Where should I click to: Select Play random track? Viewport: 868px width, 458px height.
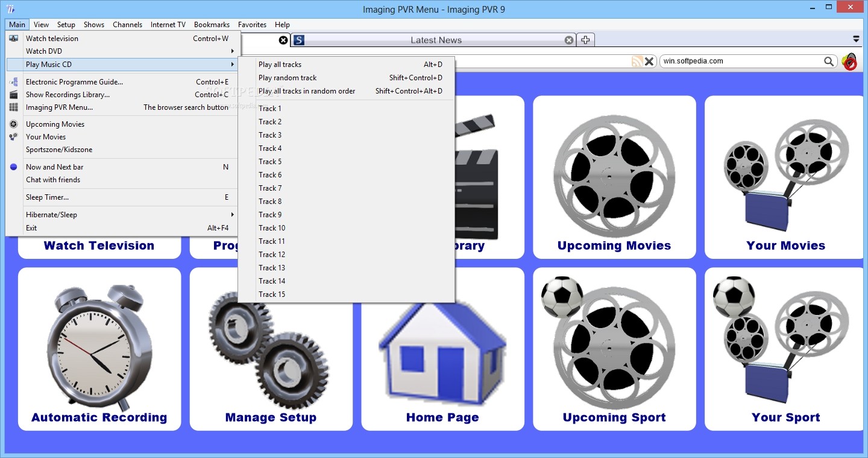click(346, 78)
